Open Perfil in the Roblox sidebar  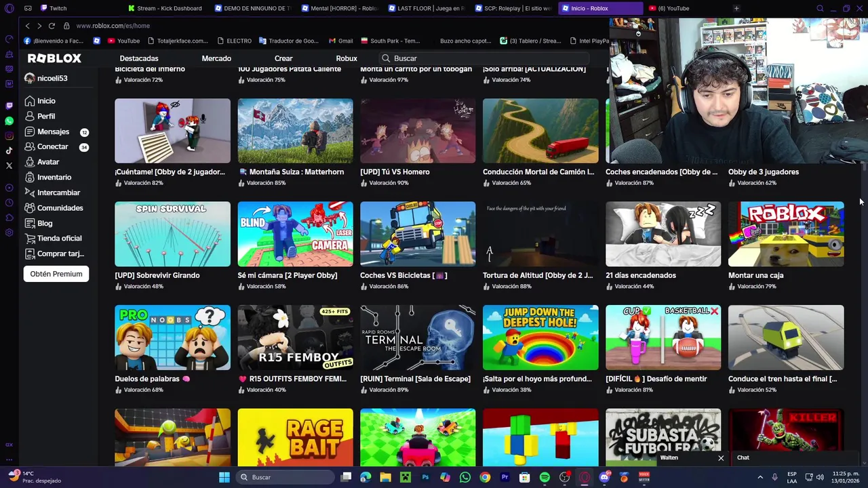tap(41, 116)
